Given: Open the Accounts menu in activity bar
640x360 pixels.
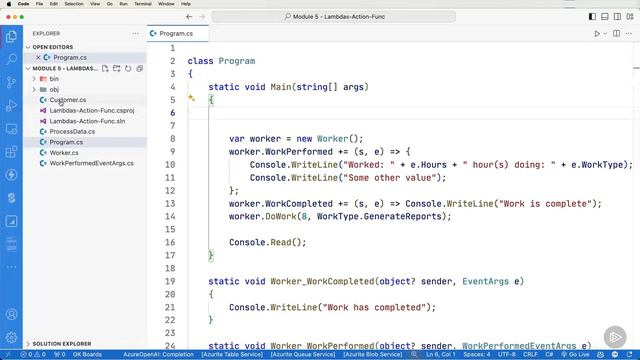Looking at the screenshot, I should click(11, 314).
